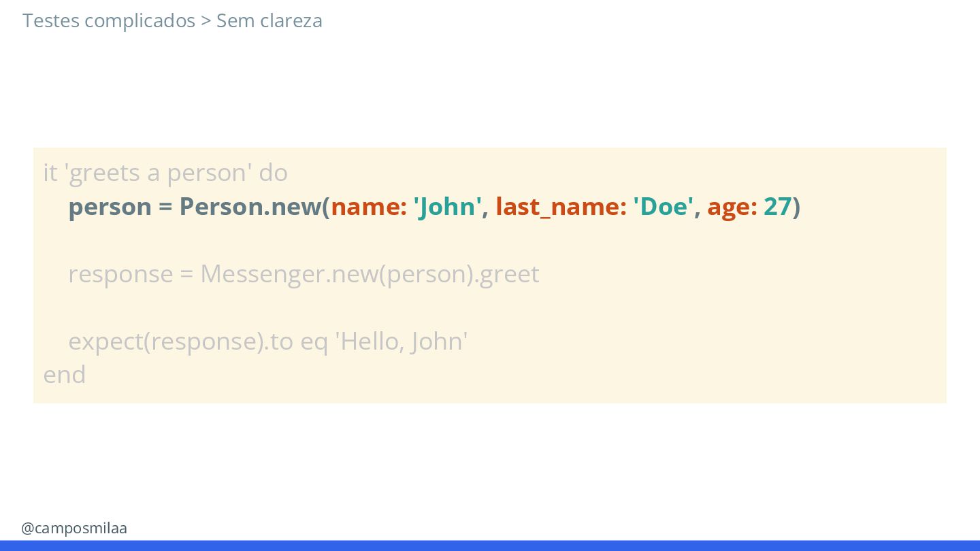Click the 'expect(response).to eq' text
Viewport: 980px width, 551px height.
point(198,341)
